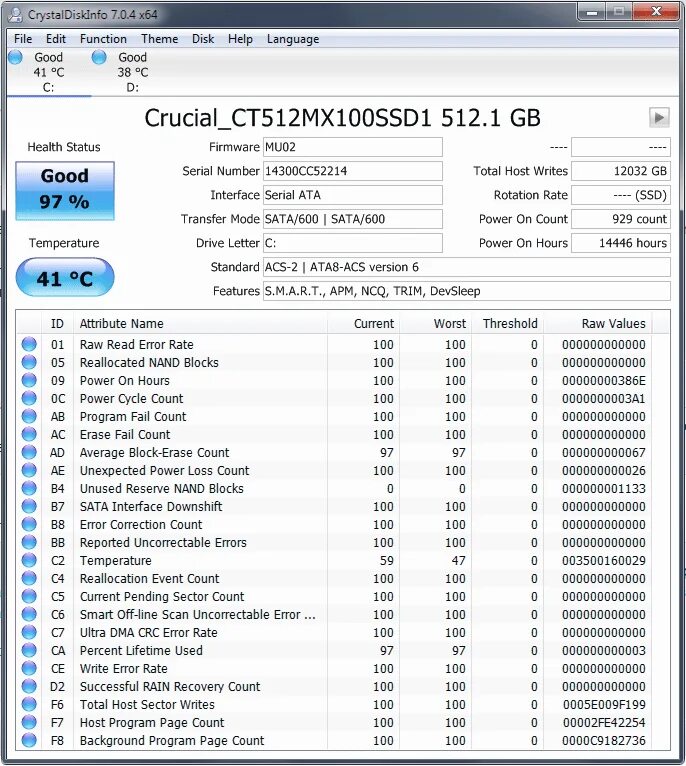The height and width of the screenshot is (766, 686).
Task: Click status orb for Unexpected Power Loss Count
Action: pos(29,470)
